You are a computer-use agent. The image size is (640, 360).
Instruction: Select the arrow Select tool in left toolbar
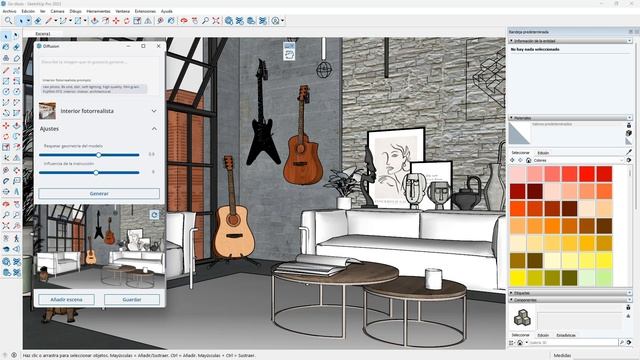pyautogui.click(x=6, y=36)
